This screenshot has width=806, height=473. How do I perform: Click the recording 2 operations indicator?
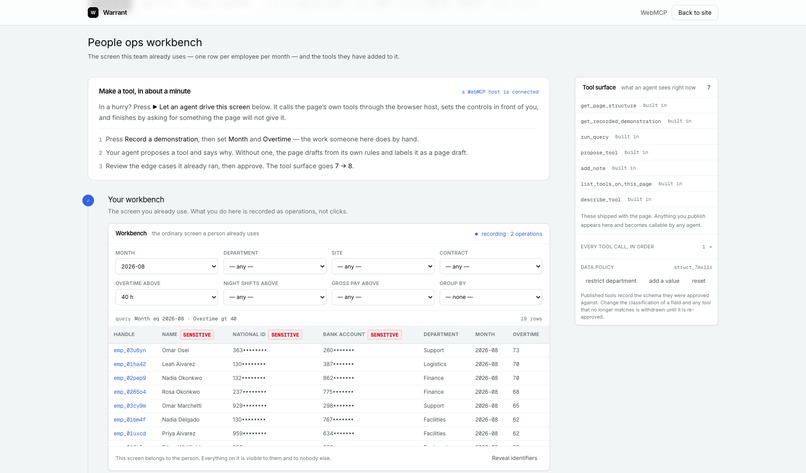[508, 234]
